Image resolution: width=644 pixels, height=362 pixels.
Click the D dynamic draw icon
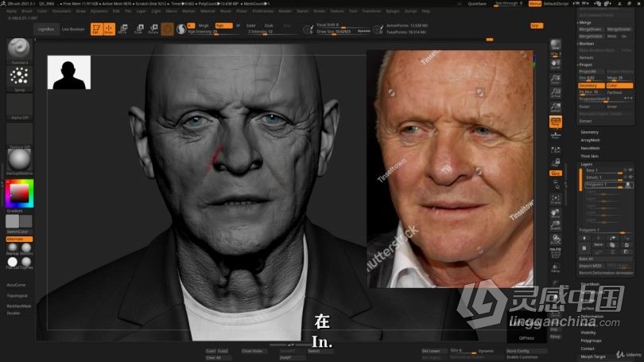click(x=378, y=29)
